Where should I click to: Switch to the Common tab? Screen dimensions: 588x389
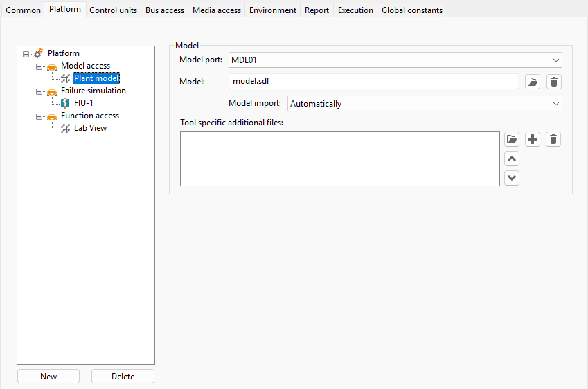pos(23,10)
